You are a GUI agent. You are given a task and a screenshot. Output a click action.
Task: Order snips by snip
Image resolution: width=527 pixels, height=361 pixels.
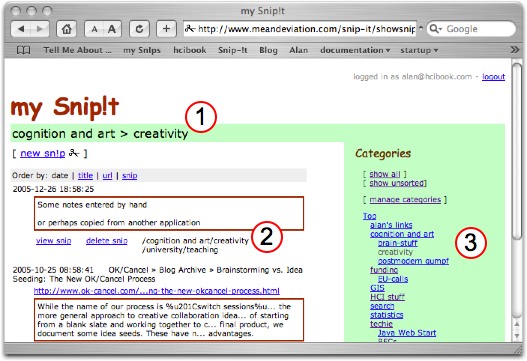(x=129, y=175)
